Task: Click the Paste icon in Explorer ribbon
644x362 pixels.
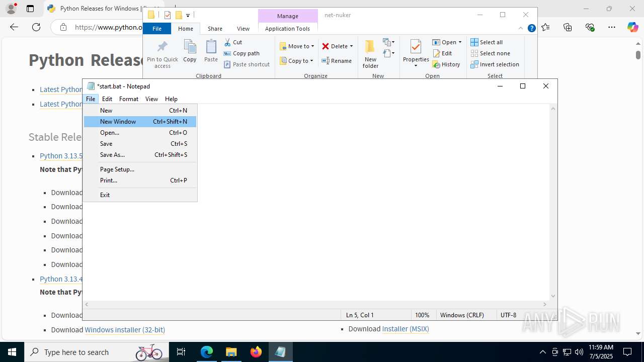Action: 211,51
